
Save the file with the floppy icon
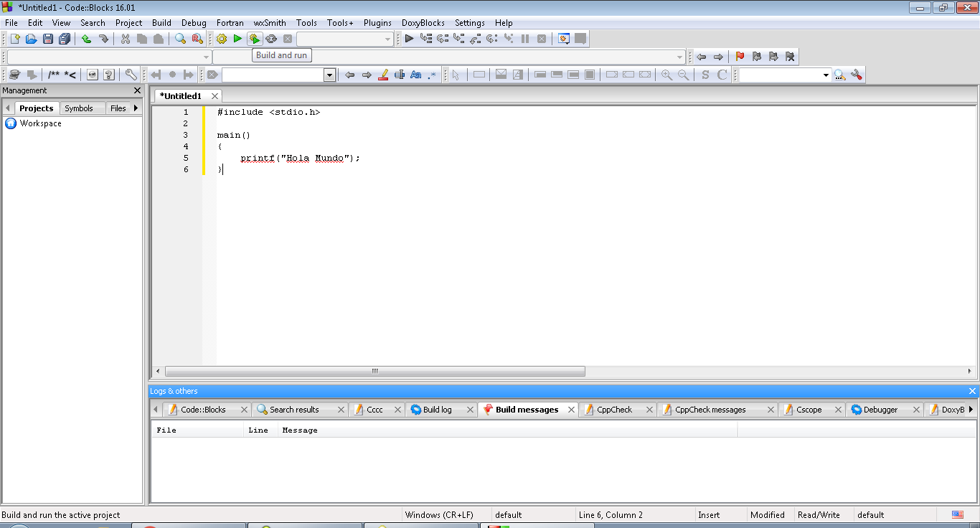point(48,39)
